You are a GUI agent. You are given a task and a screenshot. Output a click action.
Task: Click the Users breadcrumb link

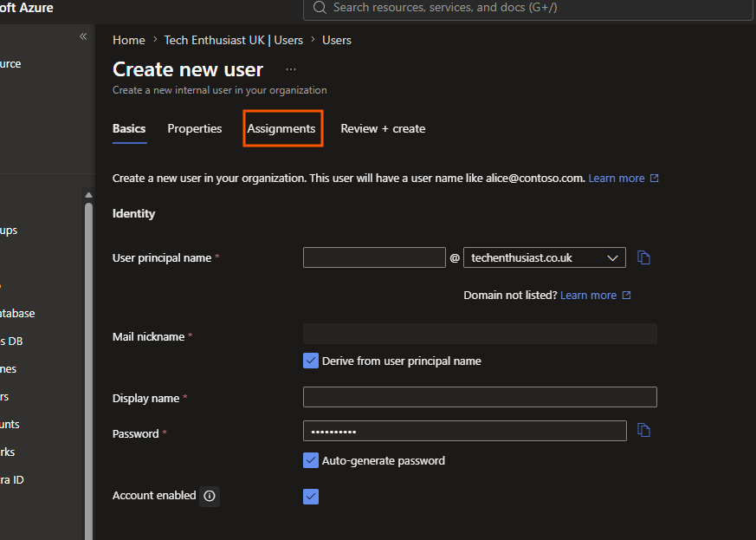[337, 40]
